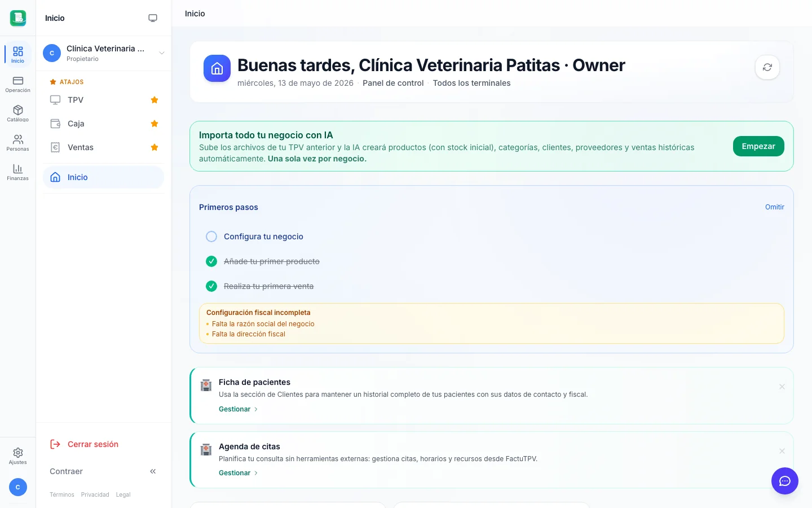Click the checkmark for Realiza tu primera venta
Viewport: 812px width, 508px height.
click(211, 286)
